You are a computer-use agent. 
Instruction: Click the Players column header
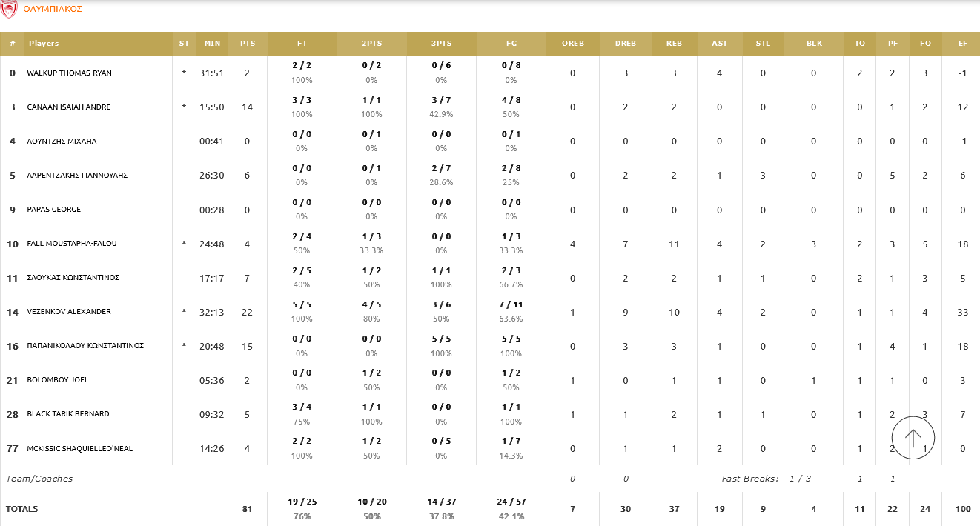pos(44,44)
